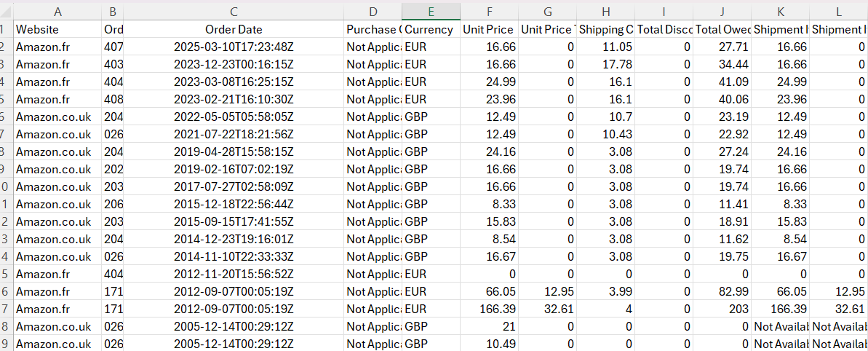Click shipping charge value 17.78
This screenshot has width=868, height=351.
pyautogui.click(x=605, y=65)
